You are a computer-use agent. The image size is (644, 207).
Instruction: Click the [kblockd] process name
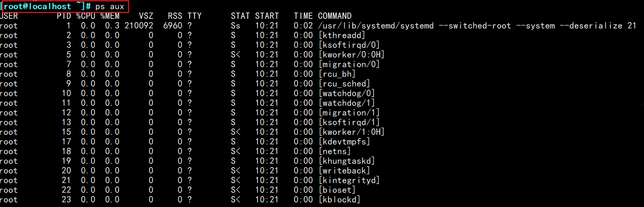click(x=339, y=200)
